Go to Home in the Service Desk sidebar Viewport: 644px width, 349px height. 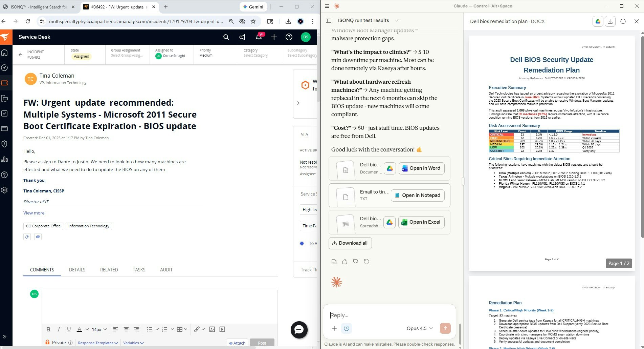tap(4, 53)
